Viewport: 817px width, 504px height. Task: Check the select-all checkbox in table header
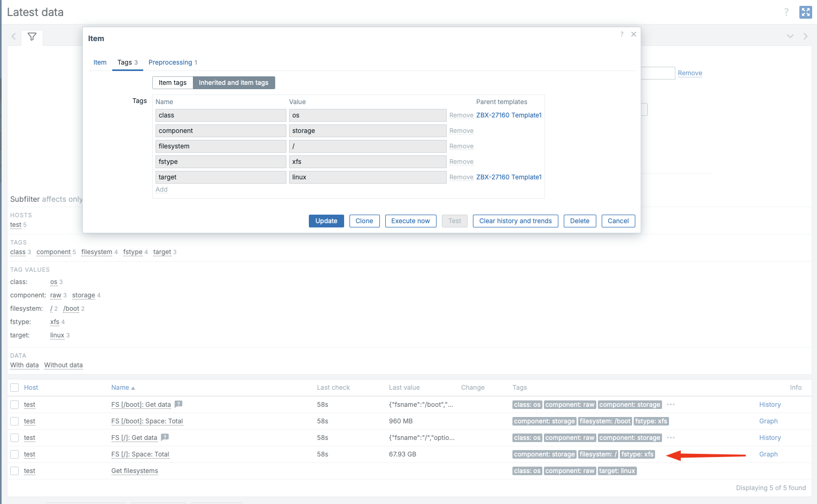coord(14,388)
